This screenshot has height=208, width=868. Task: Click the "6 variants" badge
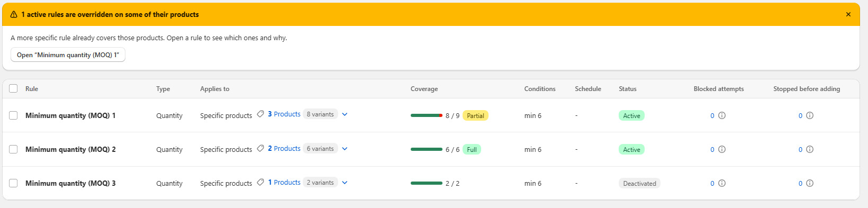(320, 148)
